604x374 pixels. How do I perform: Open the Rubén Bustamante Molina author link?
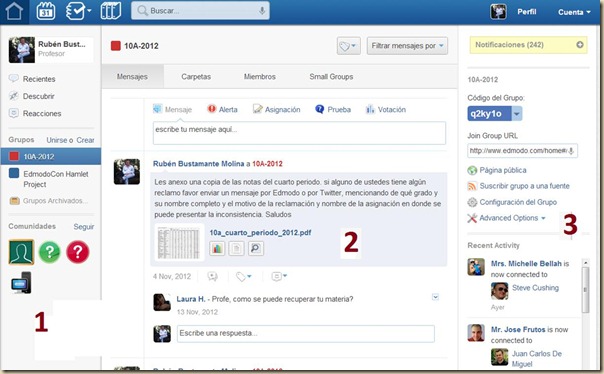point(198,164)
